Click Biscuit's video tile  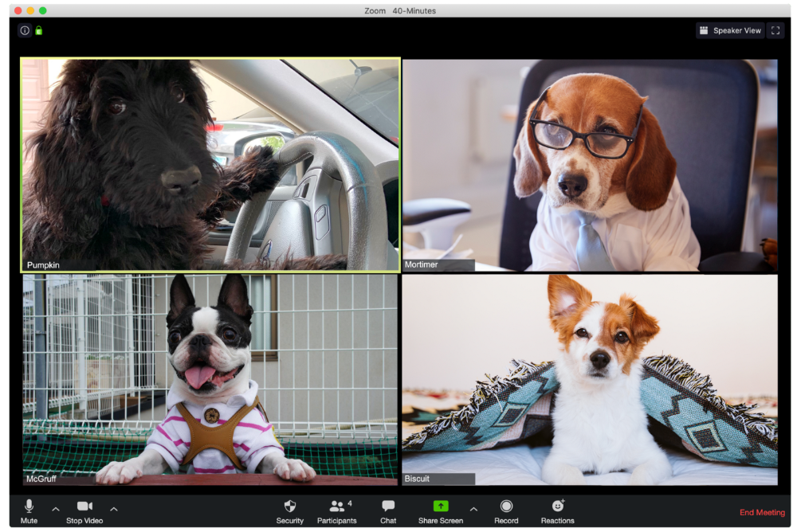[x=590, y=380]
